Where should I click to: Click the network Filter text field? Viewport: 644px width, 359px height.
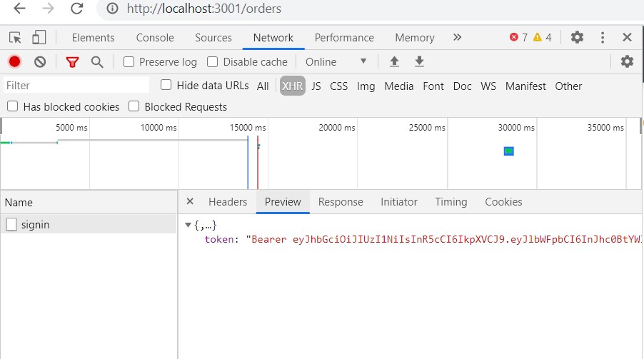click(76, 85)
